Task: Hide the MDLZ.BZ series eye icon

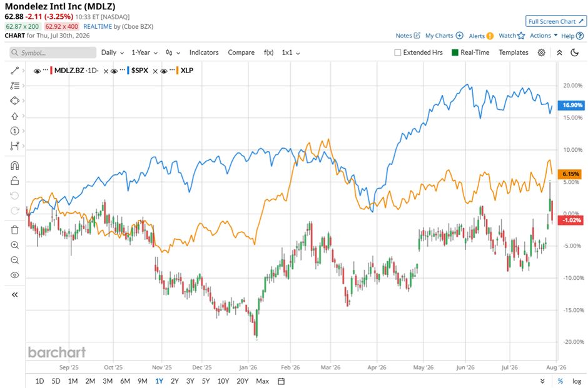Action: tap(37, 71)
